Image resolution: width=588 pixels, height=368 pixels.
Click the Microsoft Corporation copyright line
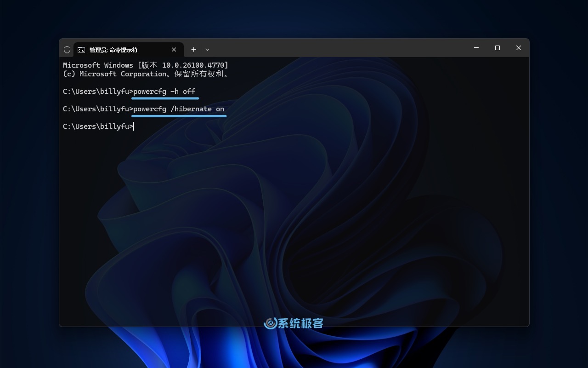pos(146,74)
